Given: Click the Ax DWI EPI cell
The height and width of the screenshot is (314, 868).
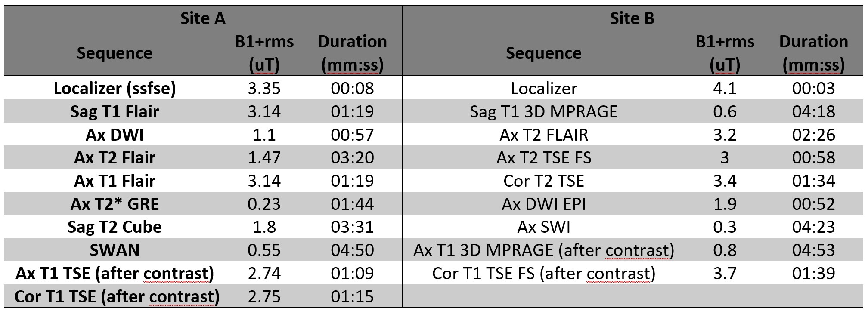Looking at the screenshot, I should tap(543, 203).
